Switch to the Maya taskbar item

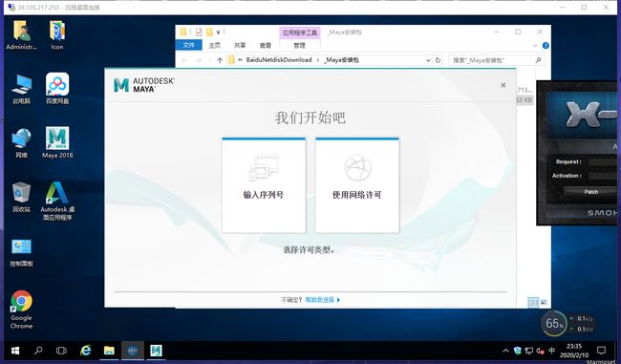coord(156,351)
